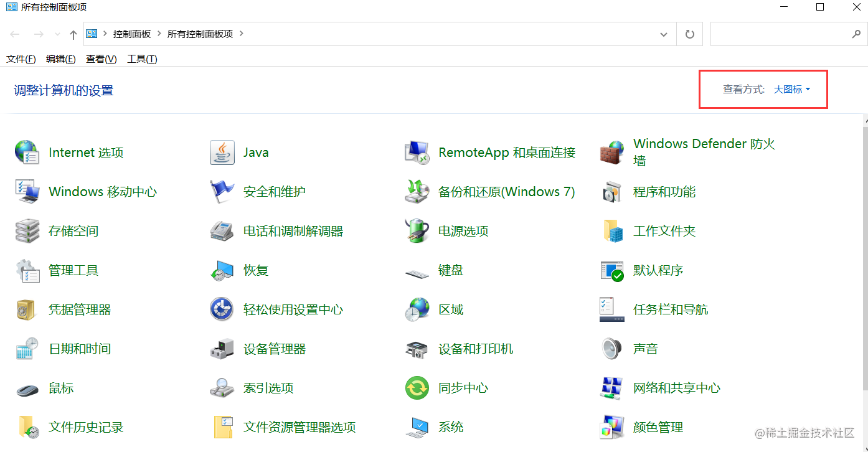The image size is (868, 452).
Task: Go back with the left arrow button
Action: pos(15,34)
